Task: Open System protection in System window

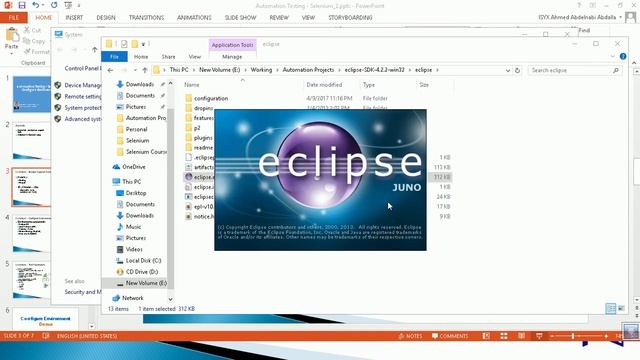Action: (83, 108)
